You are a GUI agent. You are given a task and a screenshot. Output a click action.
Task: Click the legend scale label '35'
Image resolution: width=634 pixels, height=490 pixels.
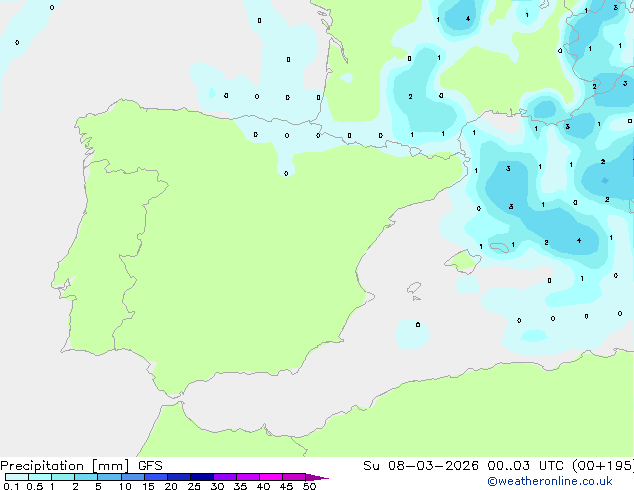click(x=240, y=486)
